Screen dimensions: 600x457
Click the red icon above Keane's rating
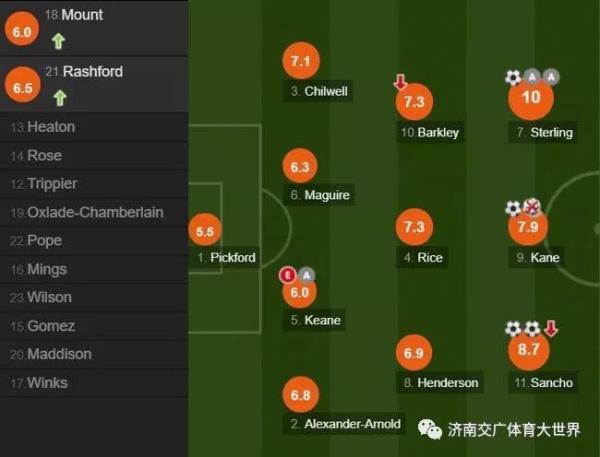288,274
